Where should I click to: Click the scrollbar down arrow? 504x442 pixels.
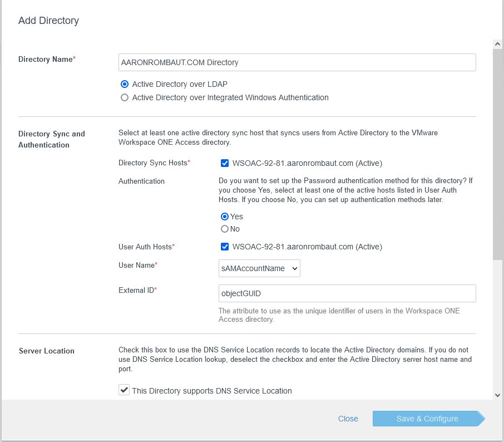tap(497, 395)
